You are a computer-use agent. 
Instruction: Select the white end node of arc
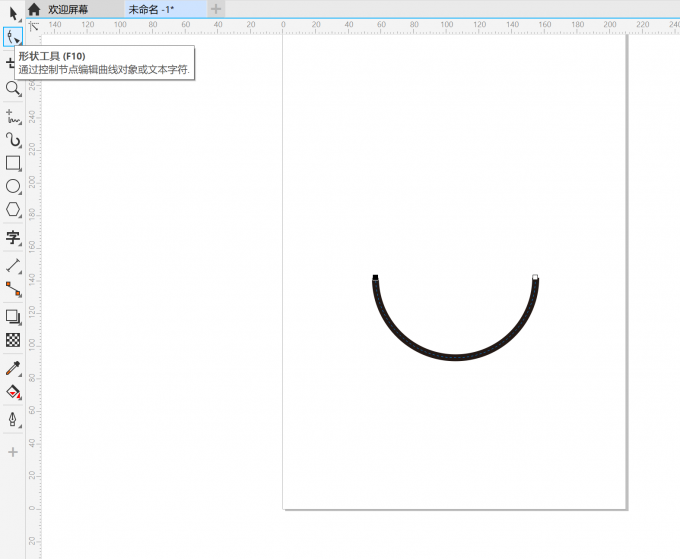coord(535,277)
